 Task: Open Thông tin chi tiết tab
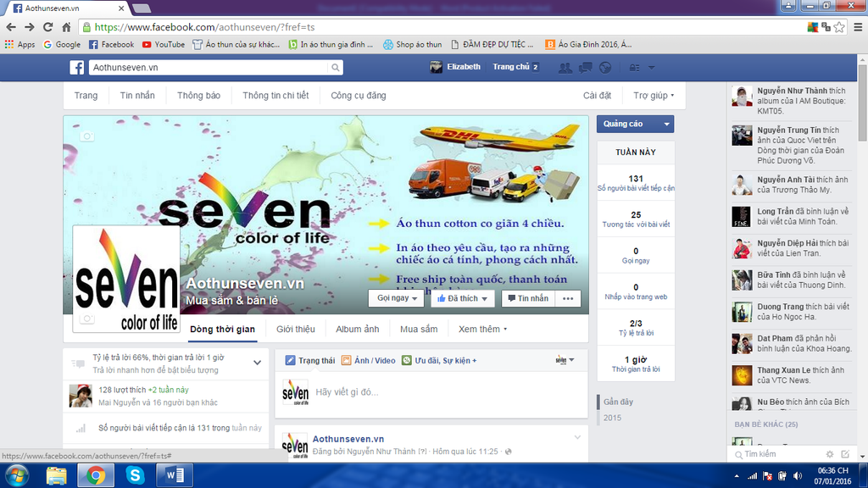(275, 95)
